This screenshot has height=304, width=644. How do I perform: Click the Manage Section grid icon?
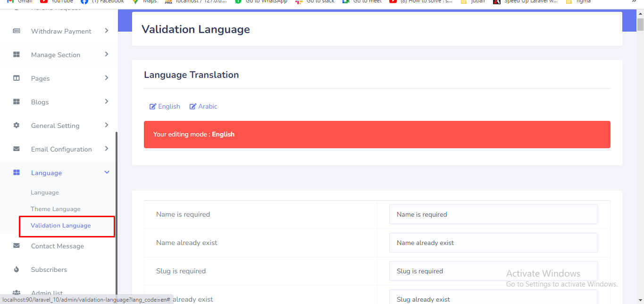17,55
